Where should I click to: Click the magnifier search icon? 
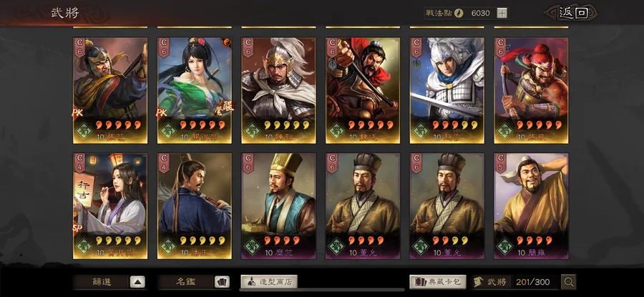[x=569, y=282]
